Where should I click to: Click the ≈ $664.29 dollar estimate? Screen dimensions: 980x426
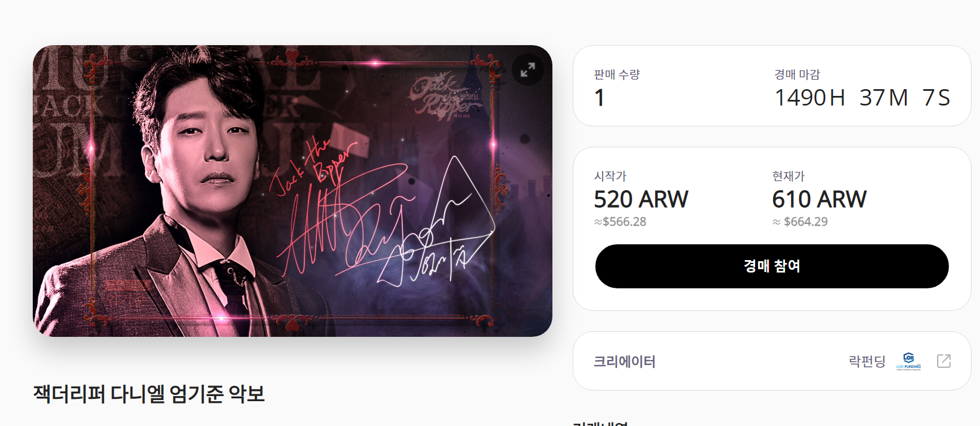point(800,222)
